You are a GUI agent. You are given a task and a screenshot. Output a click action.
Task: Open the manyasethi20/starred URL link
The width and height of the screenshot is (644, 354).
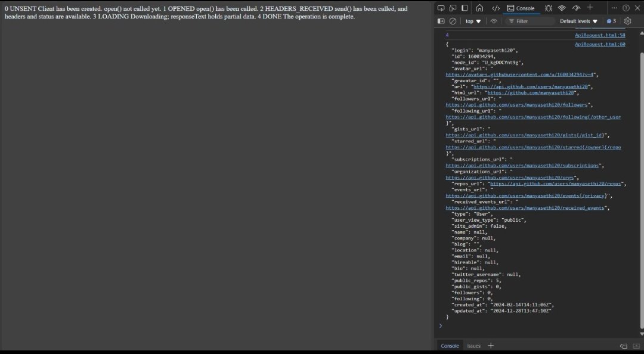click(533, 147)
